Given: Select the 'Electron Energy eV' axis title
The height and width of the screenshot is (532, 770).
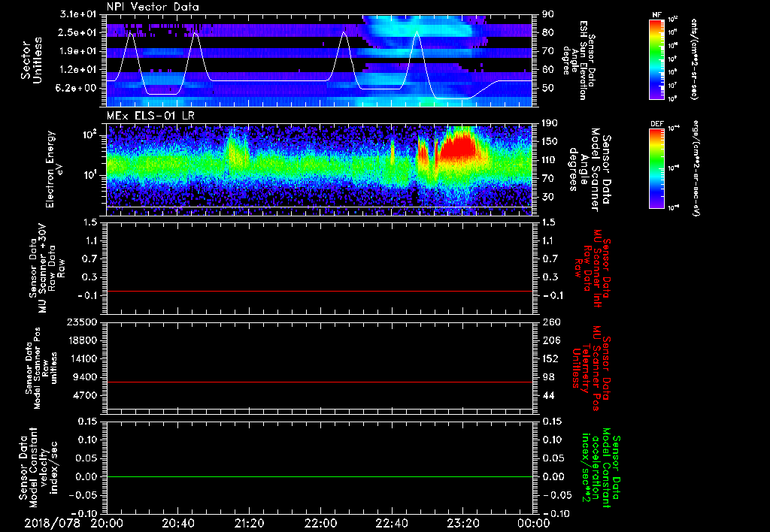Looking at the screenshot, I should (55, 169).
